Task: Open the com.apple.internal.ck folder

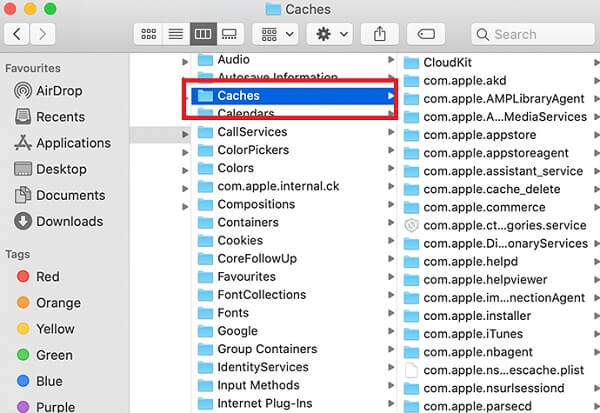Action: coord(294,186)
